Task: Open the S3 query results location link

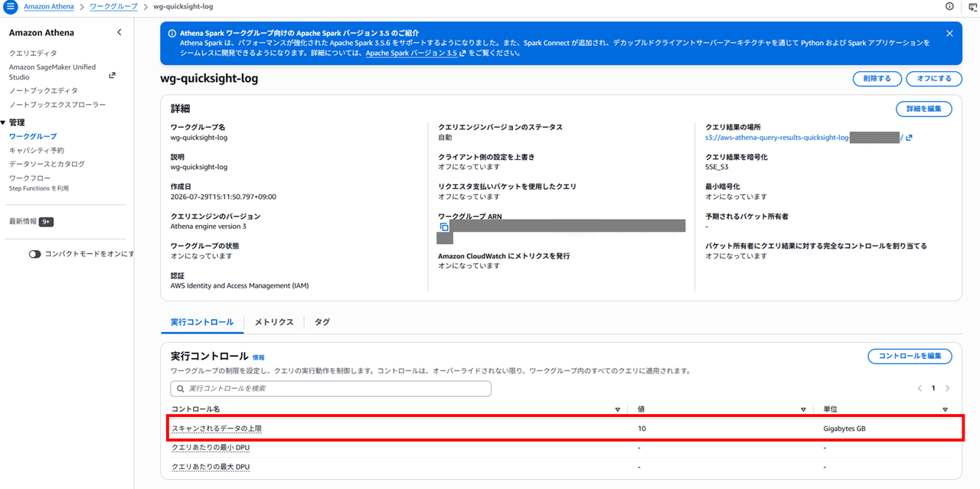Action: click(804, 138)
